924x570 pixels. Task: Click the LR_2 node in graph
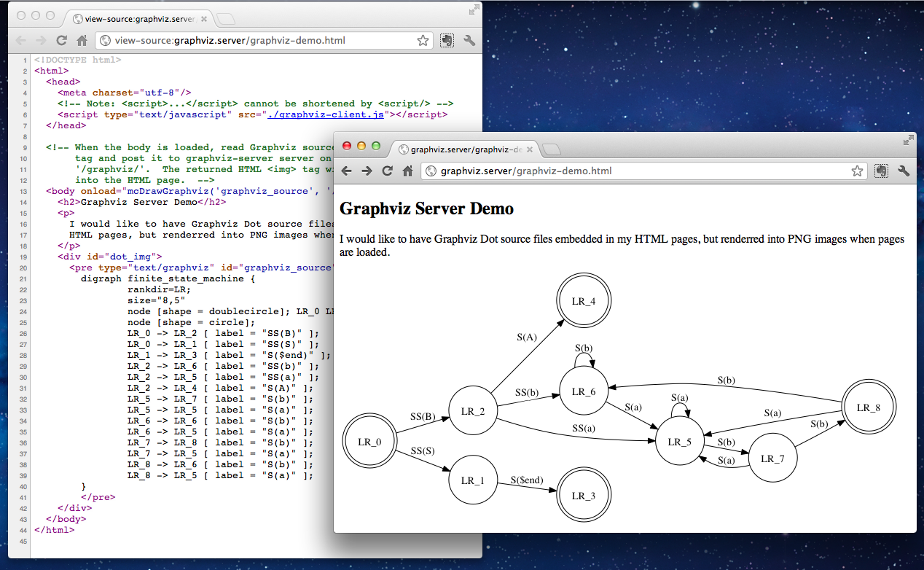(473, 411)
